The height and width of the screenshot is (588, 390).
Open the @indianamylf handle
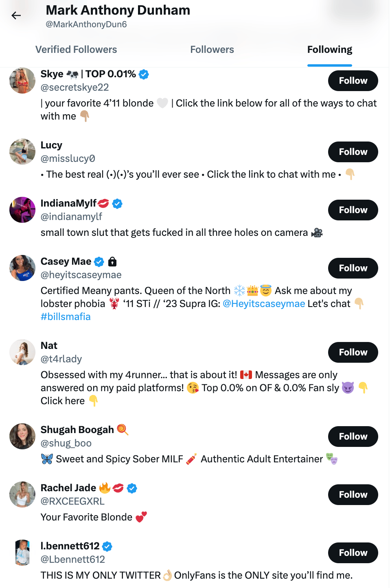71,217
